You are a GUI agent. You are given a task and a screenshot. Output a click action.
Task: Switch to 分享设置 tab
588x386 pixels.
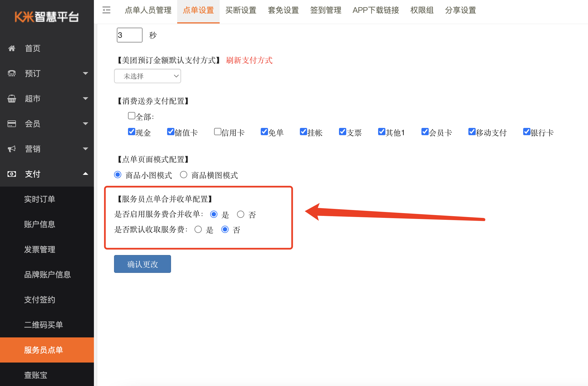tap(461, 10)
